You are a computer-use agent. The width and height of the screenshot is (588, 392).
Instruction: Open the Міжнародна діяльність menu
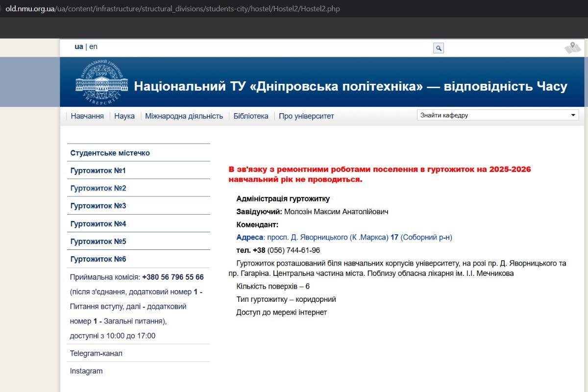pyautogui.click(x=184, y=116)
